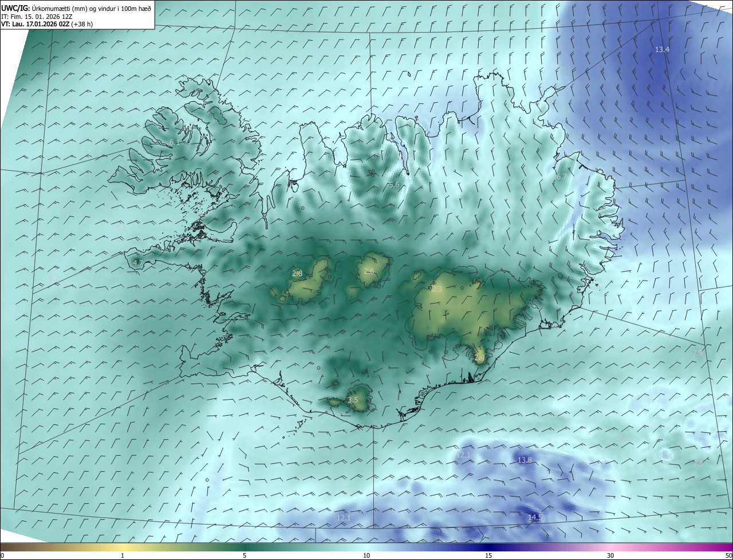Click the 'VT: Lau. 17.01.2026 02Z (+38 h)' line
This screenshot has height=560, width=733.
(x=47, y=24)
